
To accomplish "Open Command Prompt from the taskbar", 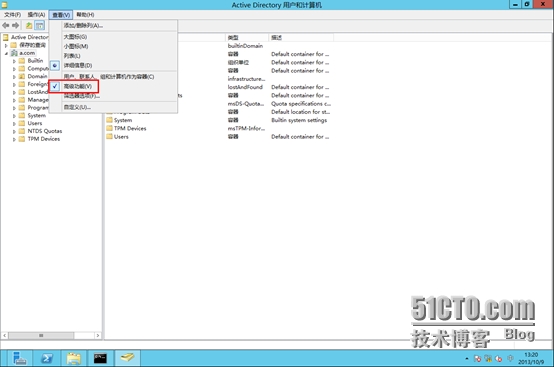I will [100, 358].
